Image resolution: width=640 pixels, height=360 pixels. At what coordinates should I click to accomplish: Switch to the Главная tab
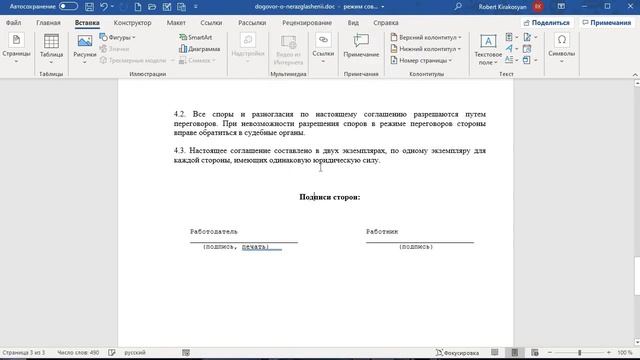48,23
